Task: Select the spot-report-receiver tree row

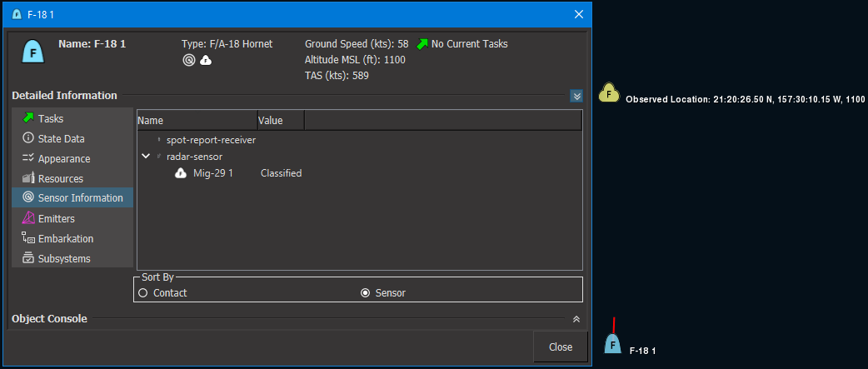Action: click(x=210, y=140)
